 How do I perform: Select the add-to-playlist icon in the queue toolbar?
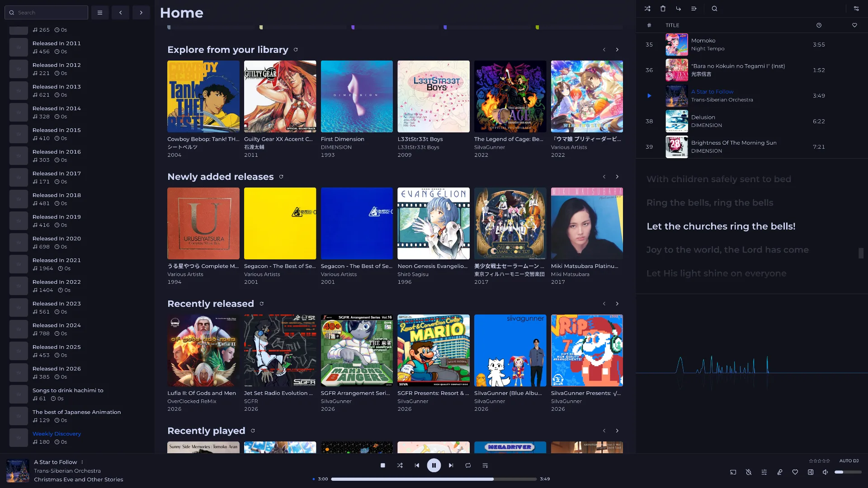694,9
